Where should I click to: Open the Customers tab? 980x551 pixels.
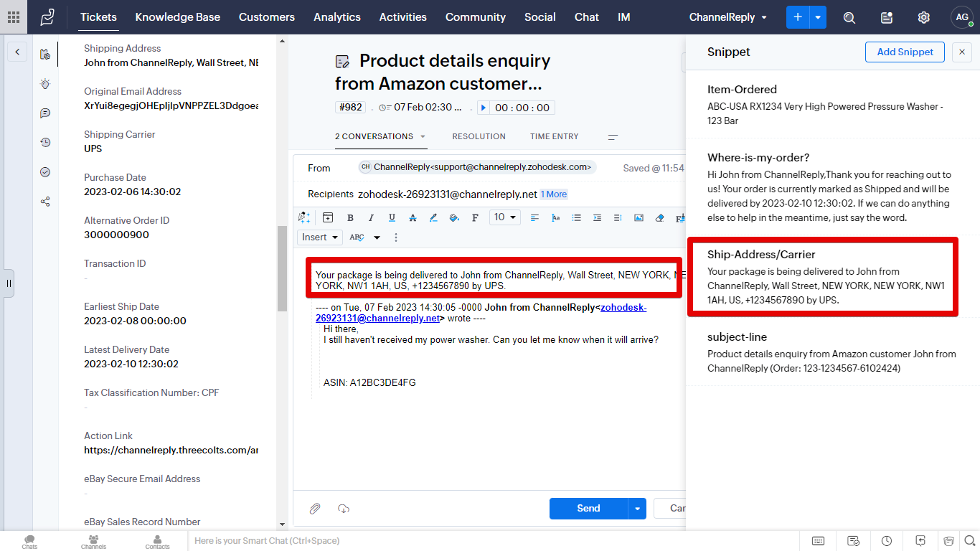coord(267,17)
